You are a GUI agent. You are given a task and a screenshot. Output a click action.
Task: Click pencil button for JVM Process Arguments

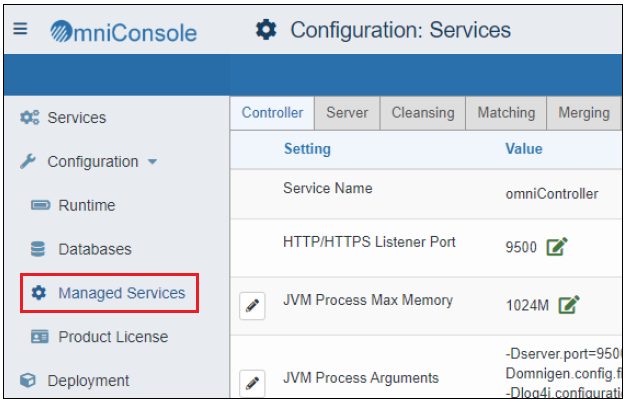[252, 382]
